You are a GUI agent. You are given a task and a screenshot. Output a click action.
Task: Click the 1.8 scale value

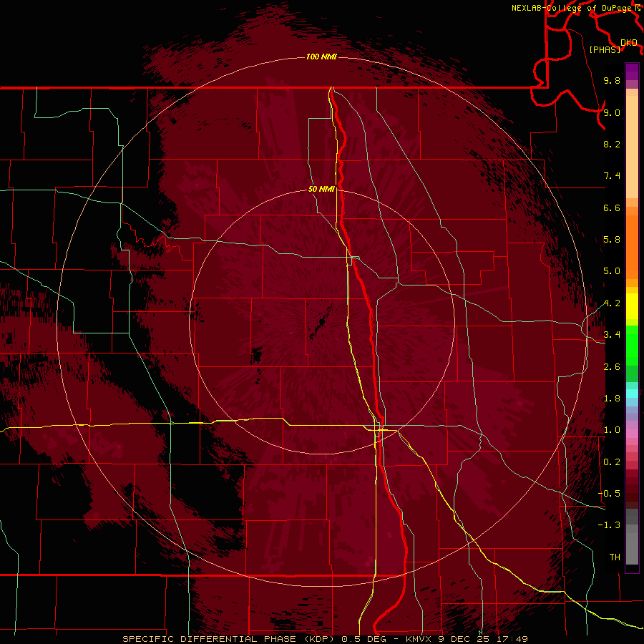coord(612,399)
